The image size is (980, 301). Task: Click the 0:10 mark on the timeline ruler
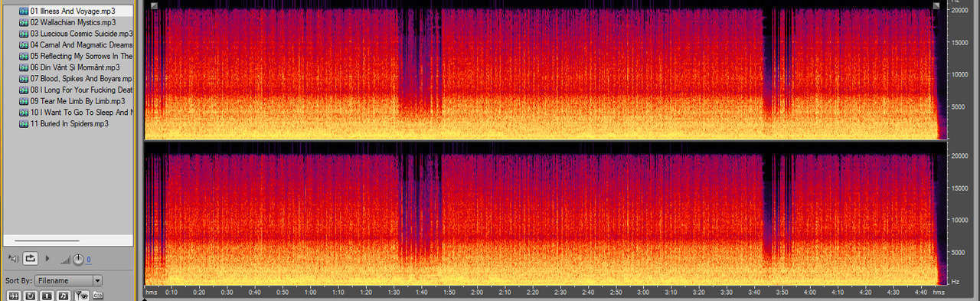point(171,293)
